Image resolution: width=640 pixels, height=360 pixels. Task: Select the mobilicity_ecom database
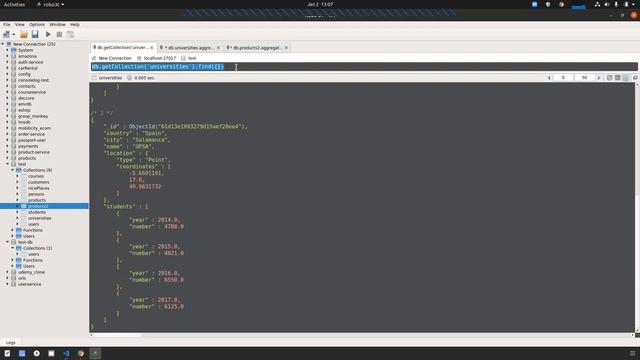point(34,128)
